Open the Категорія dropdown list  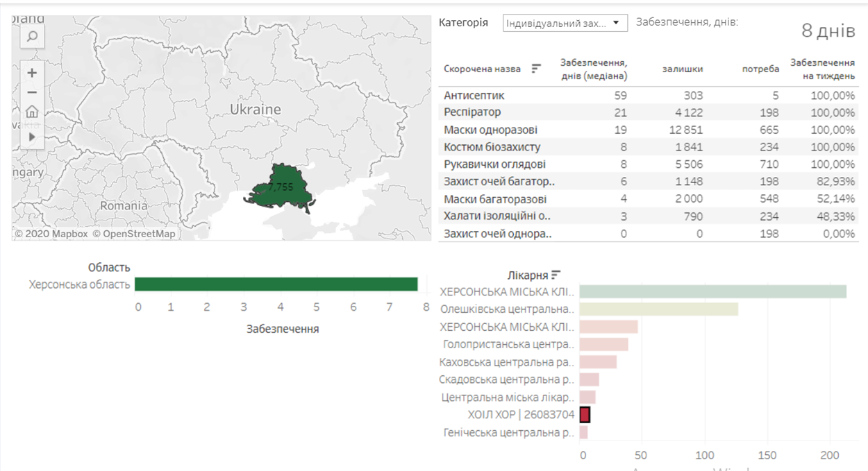tap(565, 23)
